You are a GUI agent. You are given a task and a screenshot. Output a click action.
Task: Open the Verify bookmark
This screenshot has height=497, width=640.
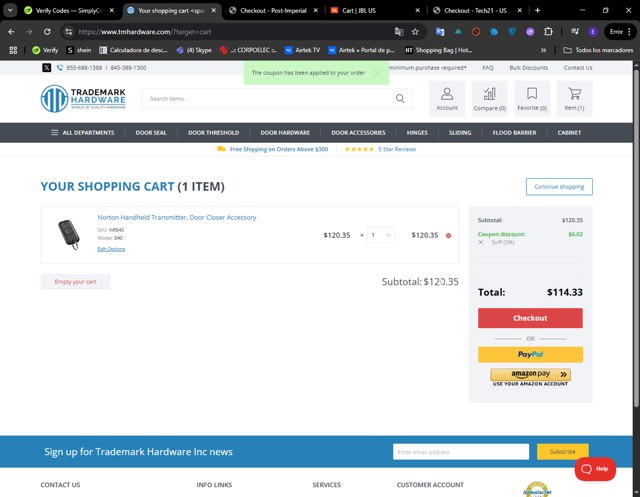coord(45,50)
